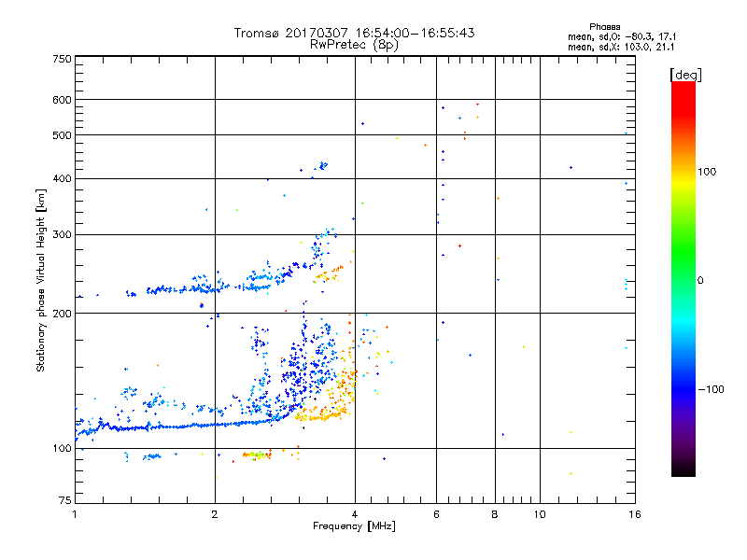Click the x-axis tick label '6'
747x560 pixels.
(x=436, y=514)
